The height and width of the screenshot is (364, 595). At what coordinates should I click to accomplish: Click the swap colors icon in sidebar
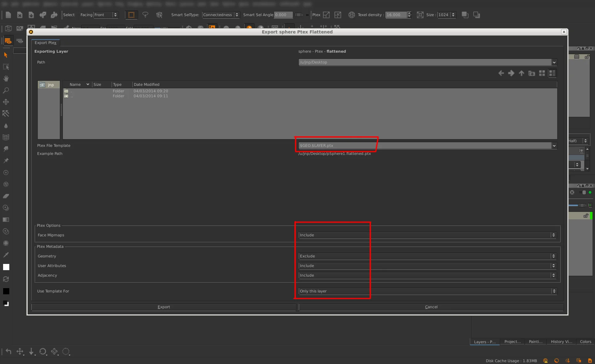coord(6,279)
